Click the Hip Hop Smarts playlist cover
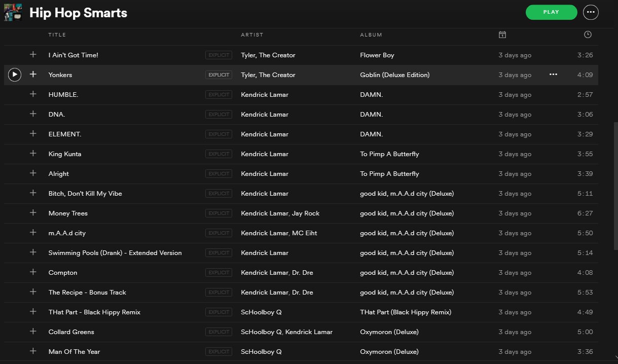Image resolution: width=618 pixels, height=364 pixels. pyautogui.click(x=13, y=12)
